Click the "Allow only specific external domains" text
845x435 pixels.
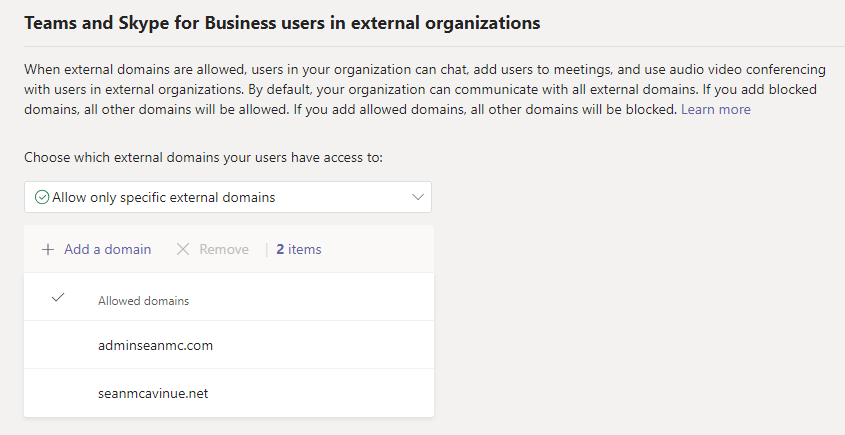163,197
